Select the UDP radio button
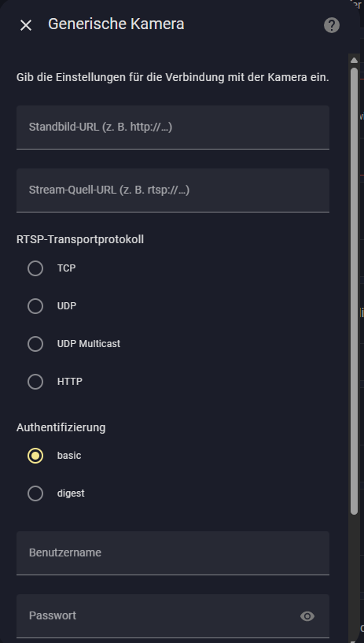The image size is (364, 643). point(35,306)
